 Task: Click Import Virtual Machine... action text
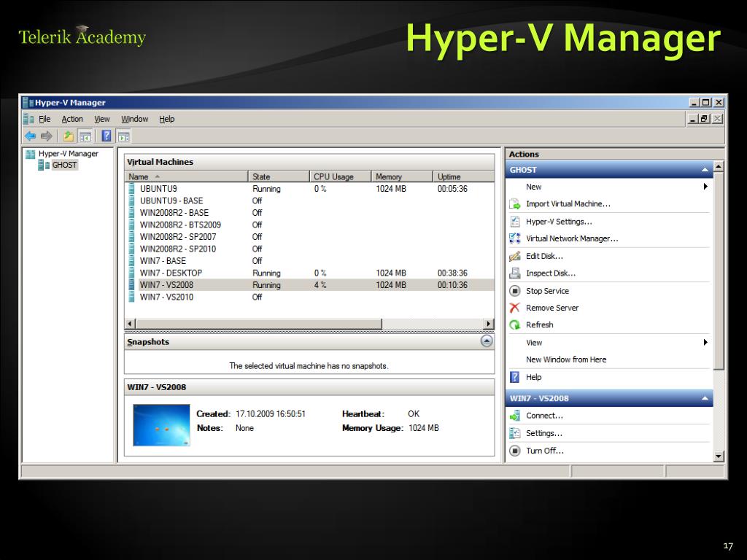(x=568, y=204)
